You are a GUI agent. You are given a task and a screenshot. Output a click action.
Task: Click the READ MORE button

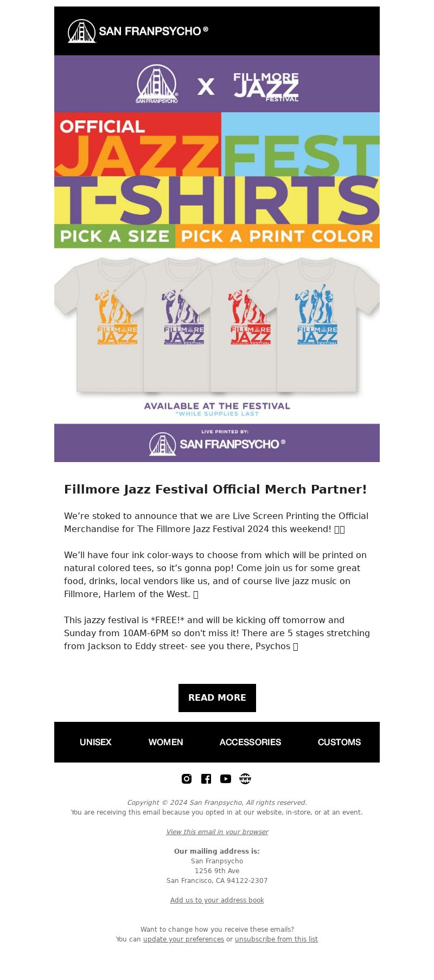(x=217, y=697)
